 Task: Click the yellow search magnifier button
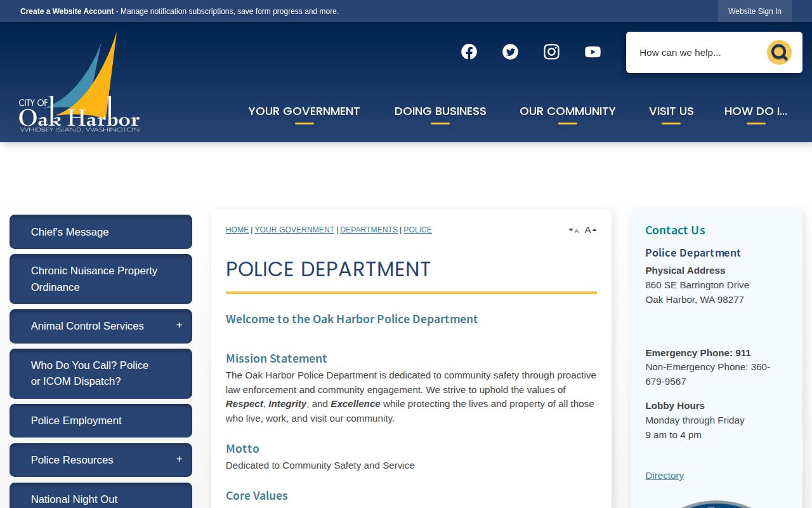tap(779, 53)
